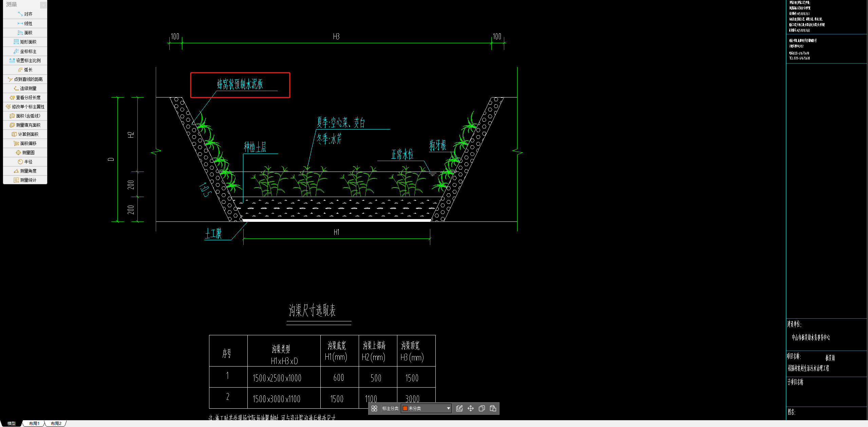This screenshot has height=427, width=868.
Task: Select the 弧长 arc length tool
Action: tap(25, 70)
